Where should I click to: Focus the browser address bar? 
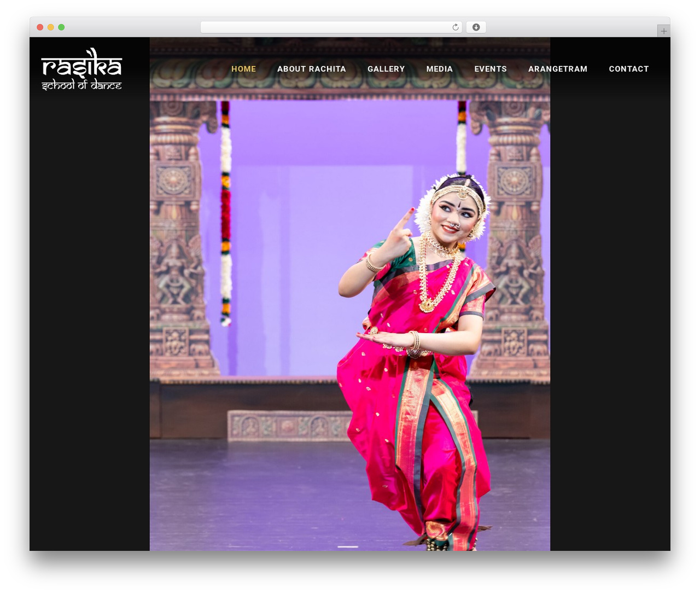(331, 27)
